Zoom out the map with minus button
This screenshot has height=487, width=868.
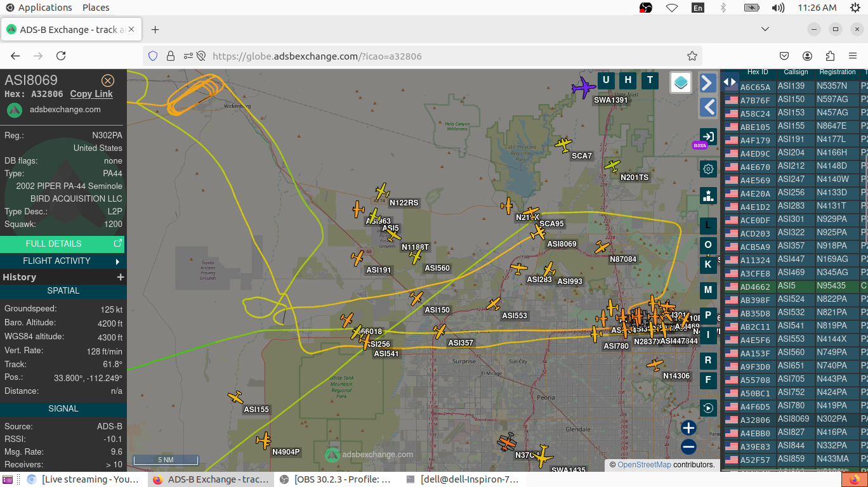(688, 447)
